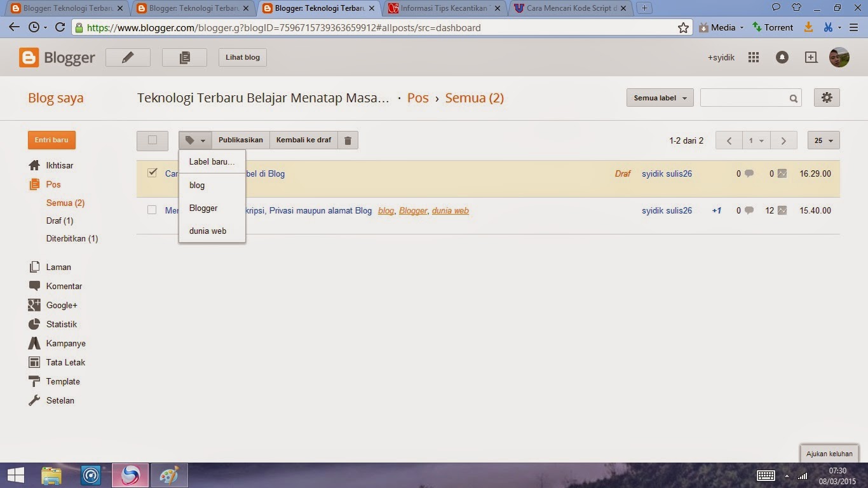Click the search magnifier icon
868x488 pixels.
coord(794,98)
